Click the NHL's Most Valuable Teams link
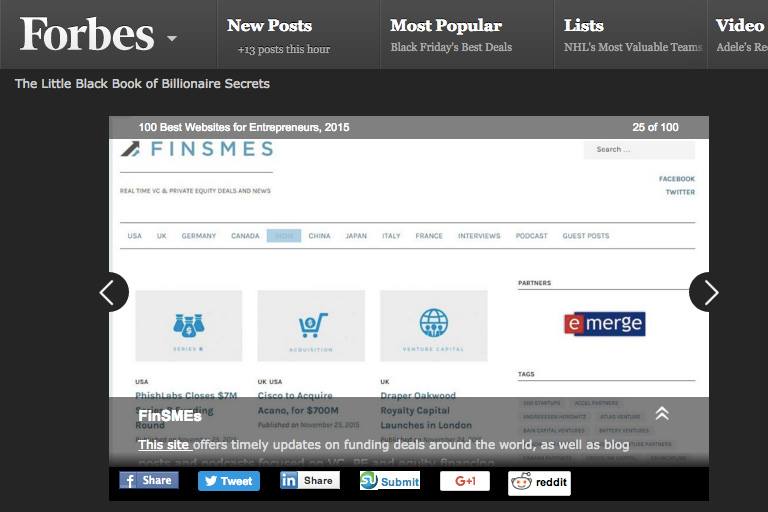The height and width of the screenshot is (512, 768). point(633,48)
